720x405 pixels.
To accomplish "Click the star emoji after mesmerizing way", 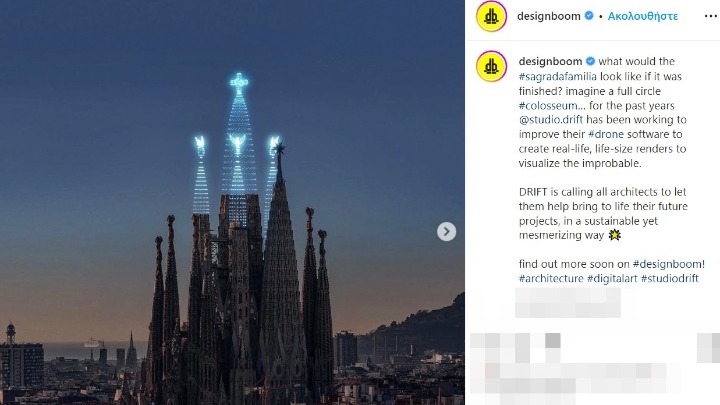I will [x=614, y=235].
